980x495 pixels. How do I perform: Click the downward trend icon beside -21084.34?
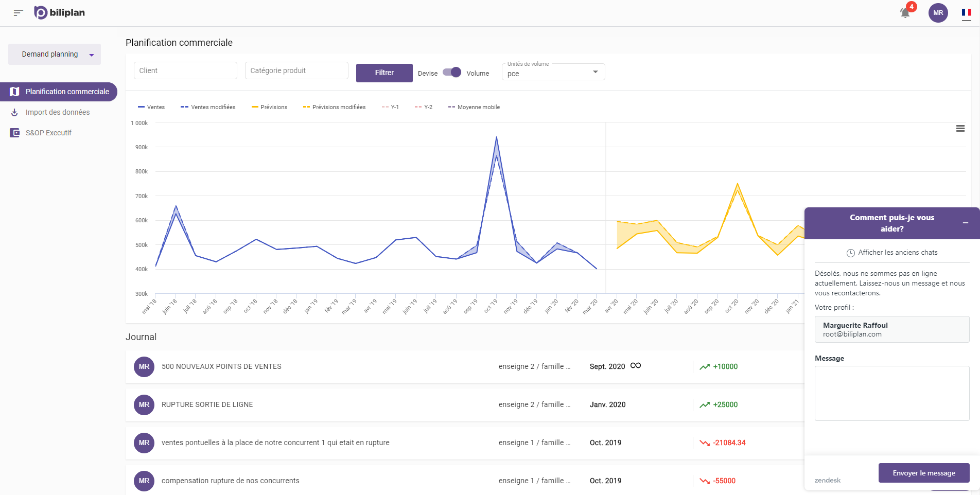(705, 443)
